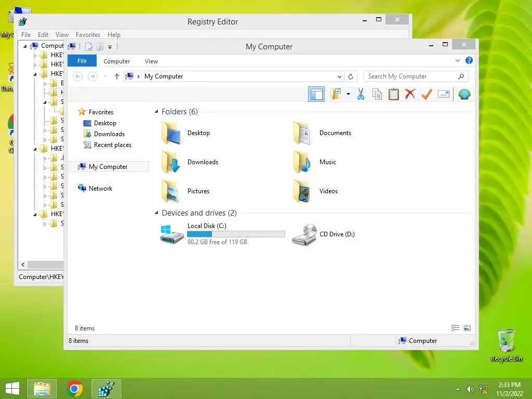Click the Forward navigation arrow

(x=92, y=76)
